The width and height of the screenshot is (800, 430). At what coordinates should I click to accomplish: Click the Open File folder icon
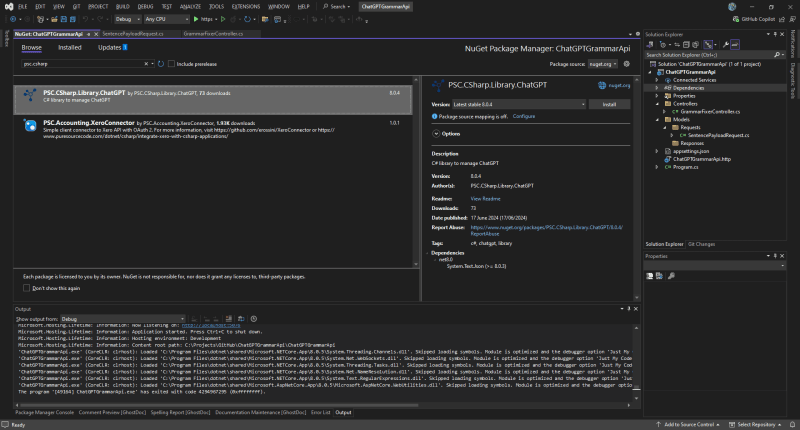pyautogui.click(x=54, y=19)
